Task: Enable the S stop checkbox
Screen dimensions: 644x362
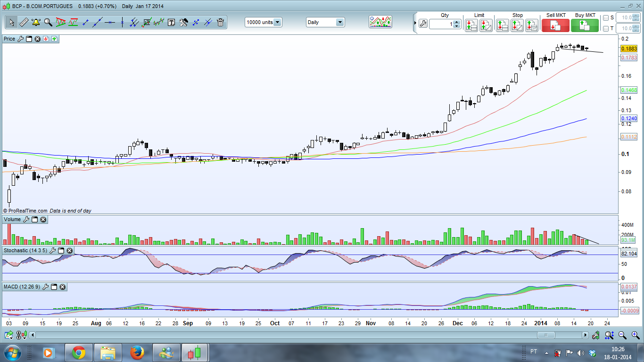Action: coord(606,18)
